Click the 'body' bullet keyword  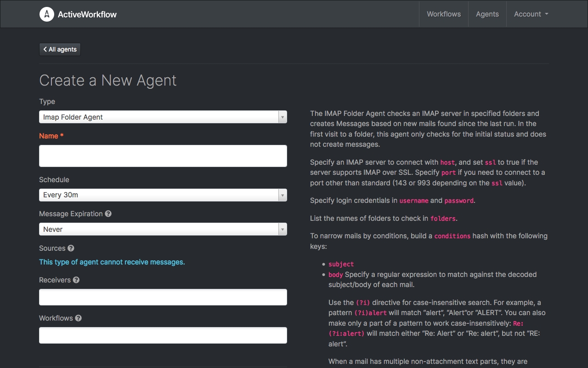click(336, 275)
